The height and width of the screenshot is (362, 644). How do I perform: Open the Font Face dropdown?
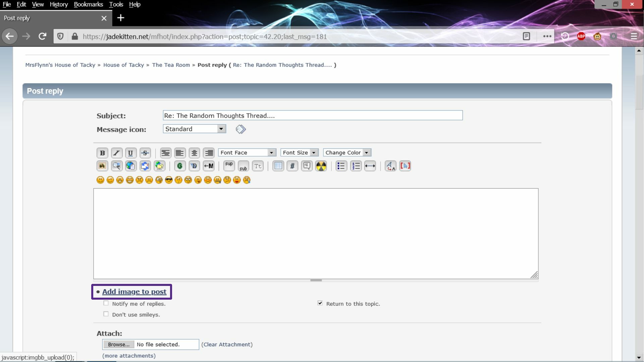pos(247,153)
